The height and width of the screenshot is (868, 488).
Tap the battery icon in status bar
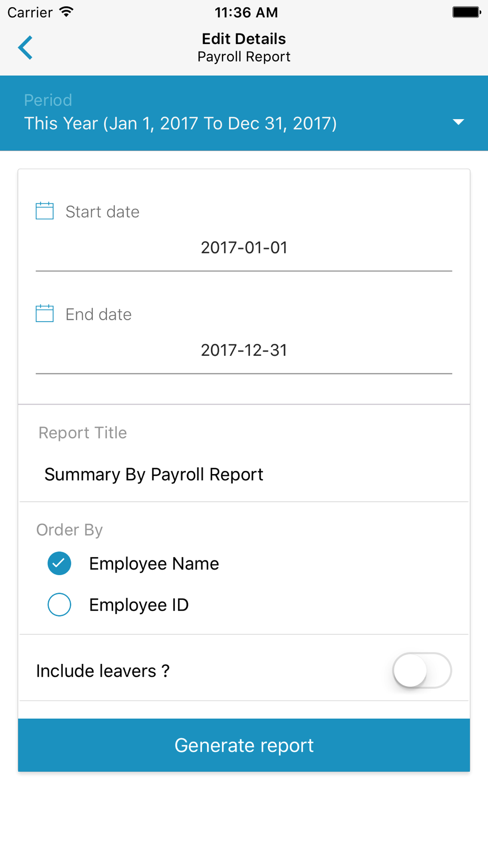pos(466,12)
